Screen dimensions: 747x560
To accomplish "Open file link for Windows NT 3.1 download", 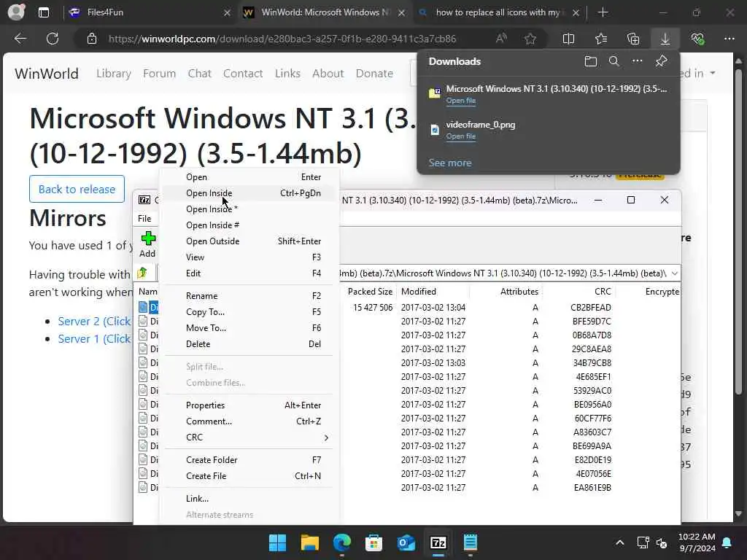I will 461,101.
